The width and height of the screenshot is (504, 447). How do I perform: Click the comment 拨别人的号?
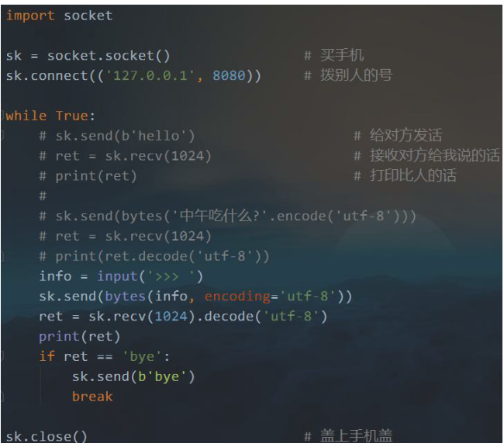tap(356, 75)
